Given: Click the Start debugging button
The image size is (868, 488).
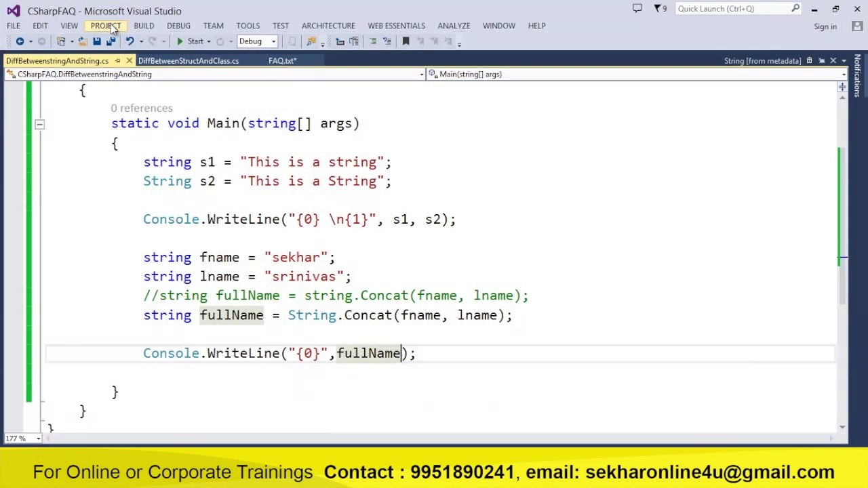Looking at the screenshot, I should click(190, 41).
